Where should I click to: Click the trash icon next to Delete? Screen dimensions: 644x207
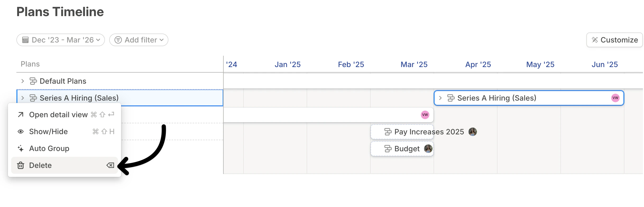[x=20, y=165]
